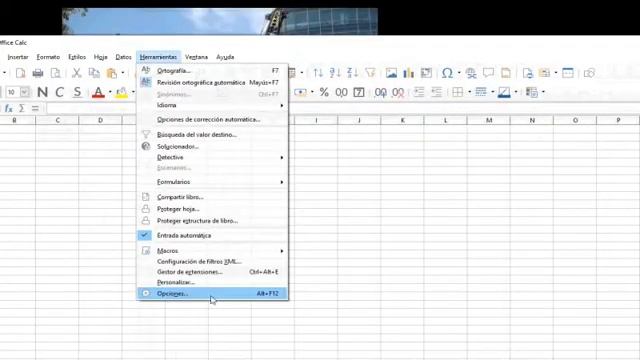Click the Borders grid icon
Viewport: 640px width, 360px height.
point(458,92)
